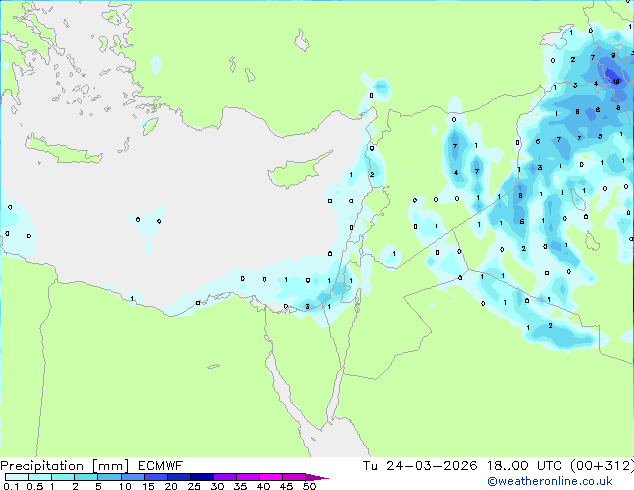The height and width of the screenshot is (490, 634).
Task: Select the 35–40 mm violet legend segment
Action: (x=247, y=477)
